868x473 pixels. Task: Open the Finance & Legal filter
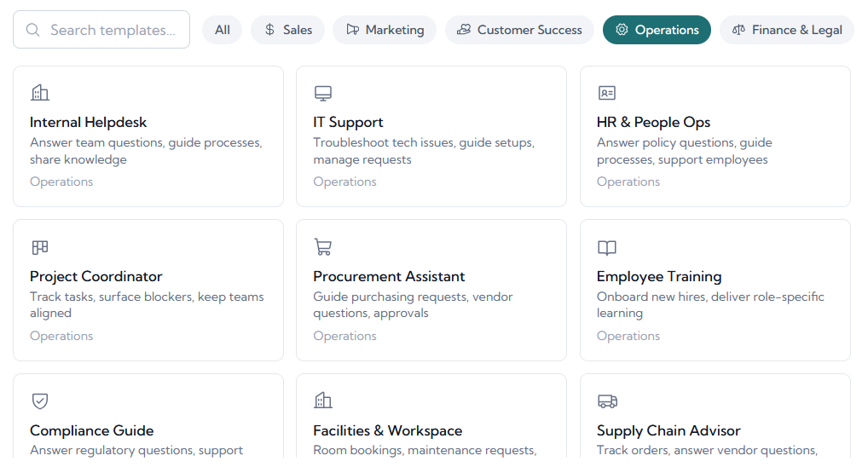coord(786,30)
